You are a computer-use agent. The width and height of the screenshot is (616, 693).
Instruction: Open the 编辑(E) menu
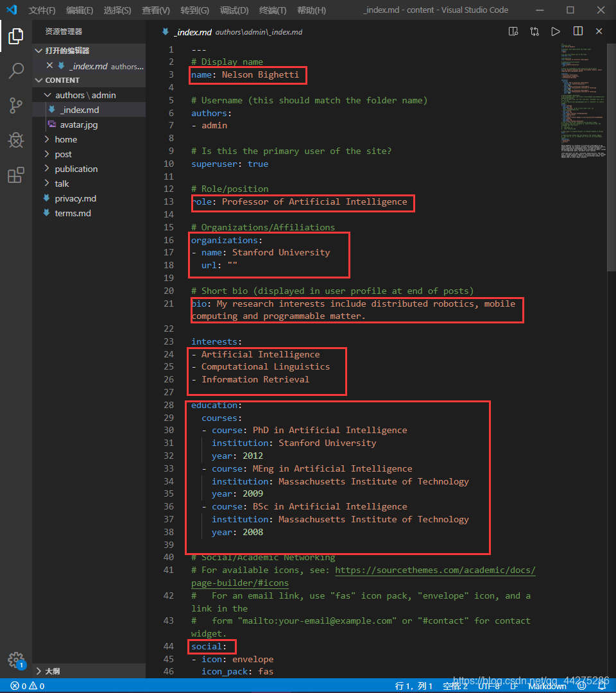point(80,10)
